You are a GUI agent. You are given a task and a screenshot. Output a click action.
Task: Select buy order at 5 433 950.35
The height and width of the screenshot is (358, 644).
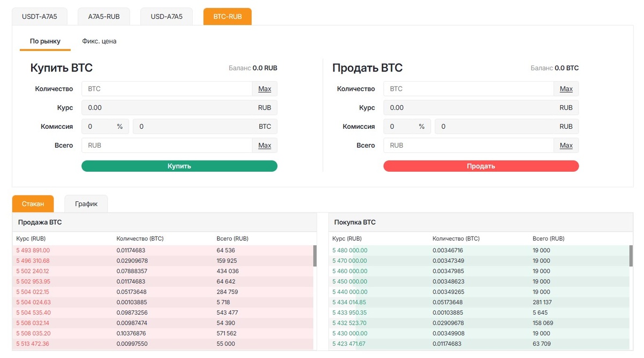pyautogui.click(x=479, y=312)
